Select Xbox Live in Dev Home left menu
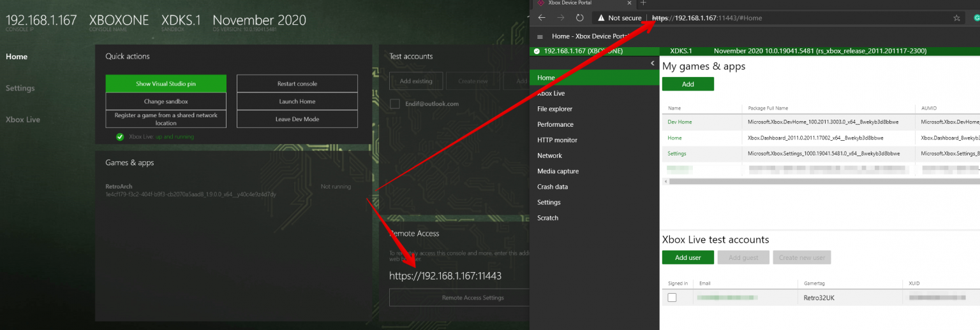 click(x=23, y=119)
